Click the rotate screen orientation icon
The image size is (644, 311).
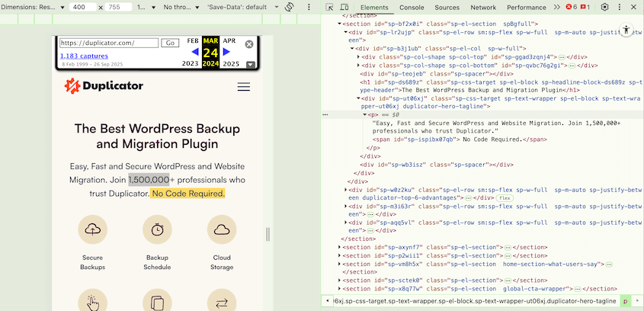(x=290, y=7)
